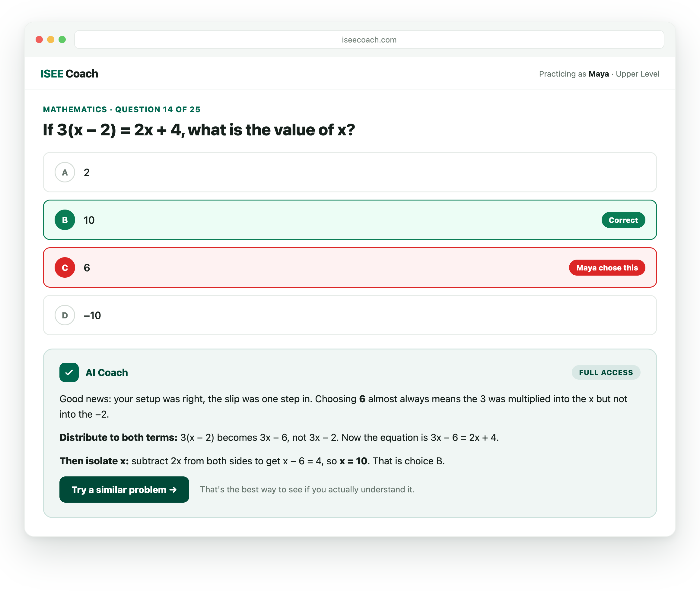Image resolution: width=700 pixels, height=613 pixels.
Task: Click the answer value –10
Action: [x=92, y=315]
